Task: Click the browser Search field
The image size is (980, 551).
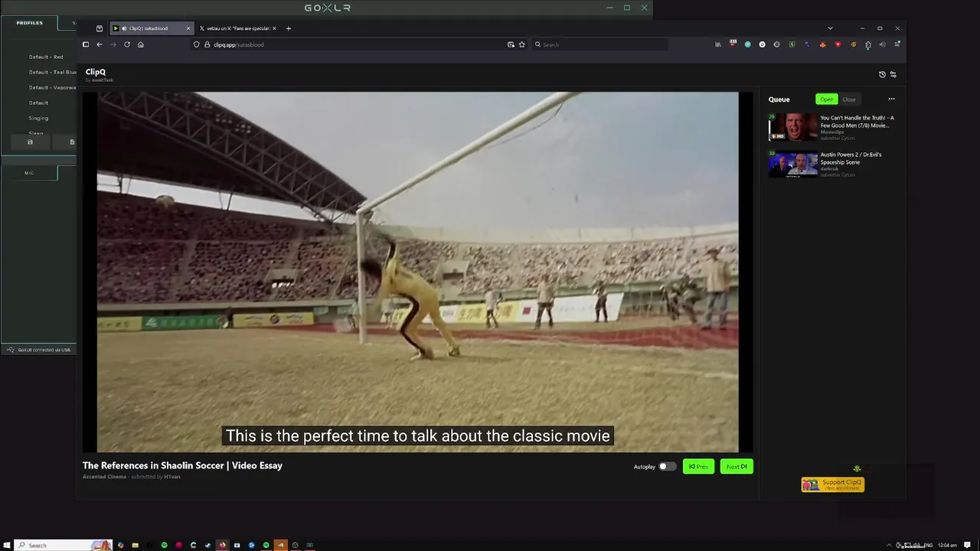Action: [x=599, y=44]
